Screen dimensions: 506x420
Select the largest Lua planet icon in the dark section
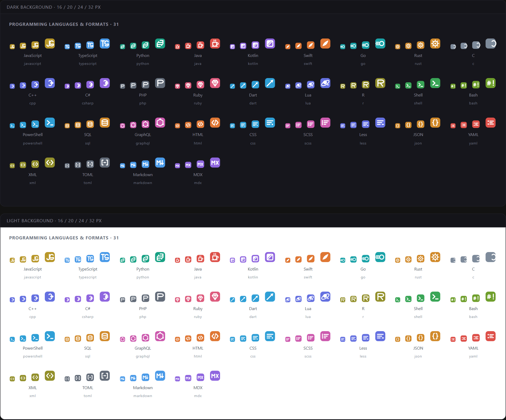(325, 83)
